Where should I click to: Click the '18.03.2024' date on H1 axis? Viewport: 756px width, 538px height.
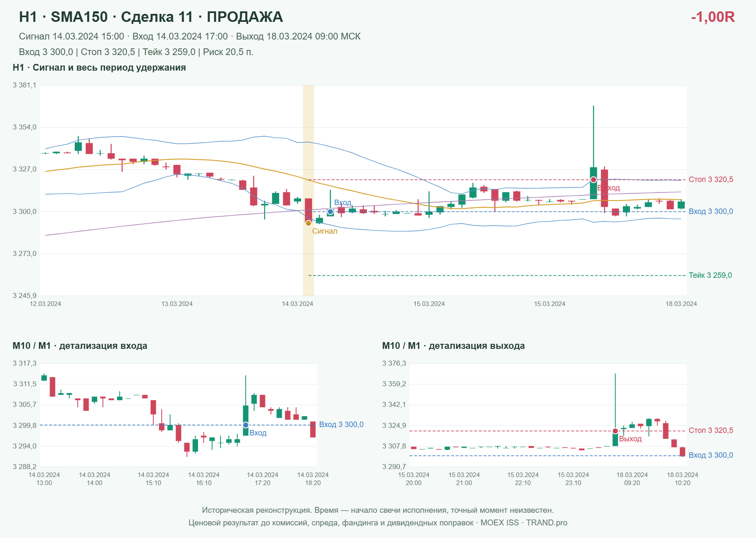(681, 304)
